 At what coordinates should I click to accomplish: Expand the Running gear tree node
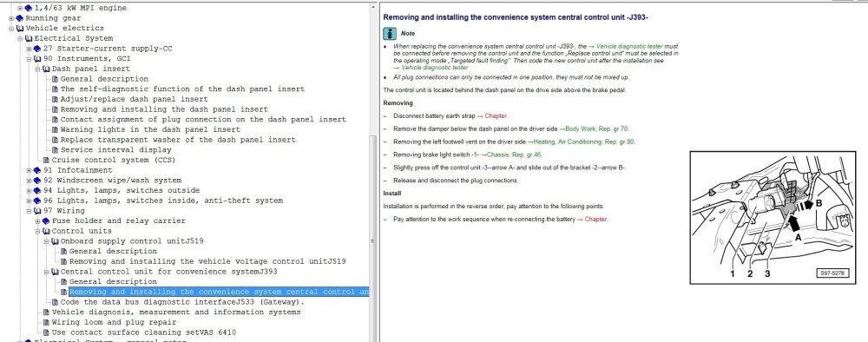click(11, 18)
